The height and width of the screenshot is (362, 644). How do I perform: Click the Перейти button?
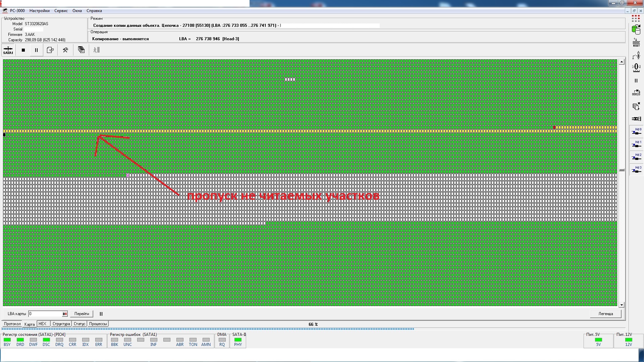[82, 314]
